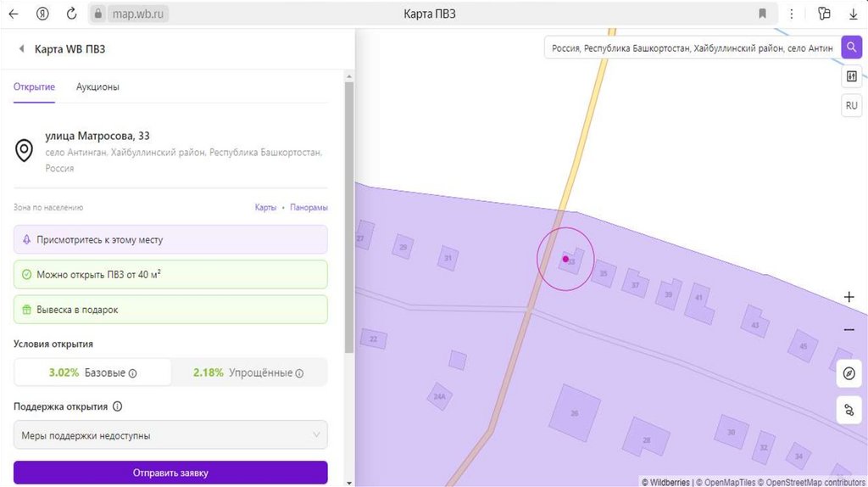Reload the page
868x487 pixels.
coord(71,14)
